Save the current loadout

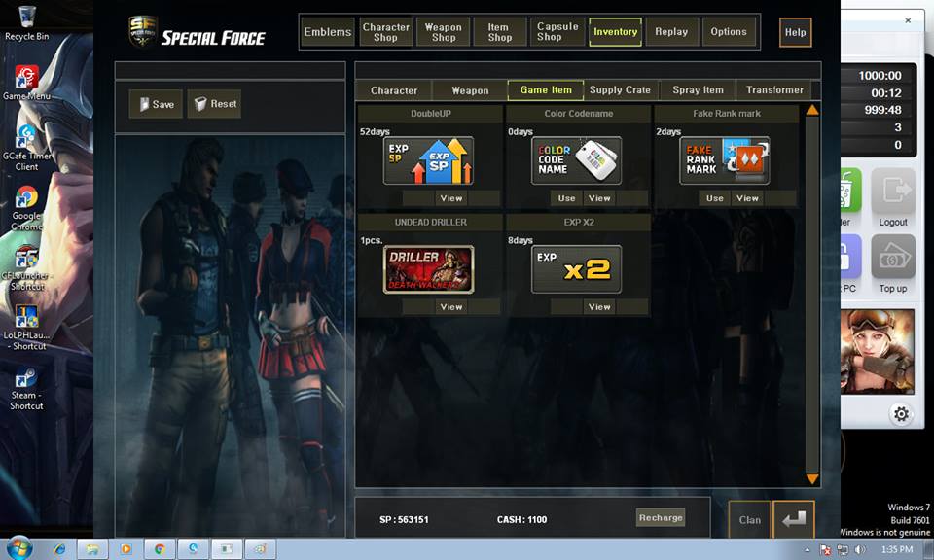(x=156, y=104)
